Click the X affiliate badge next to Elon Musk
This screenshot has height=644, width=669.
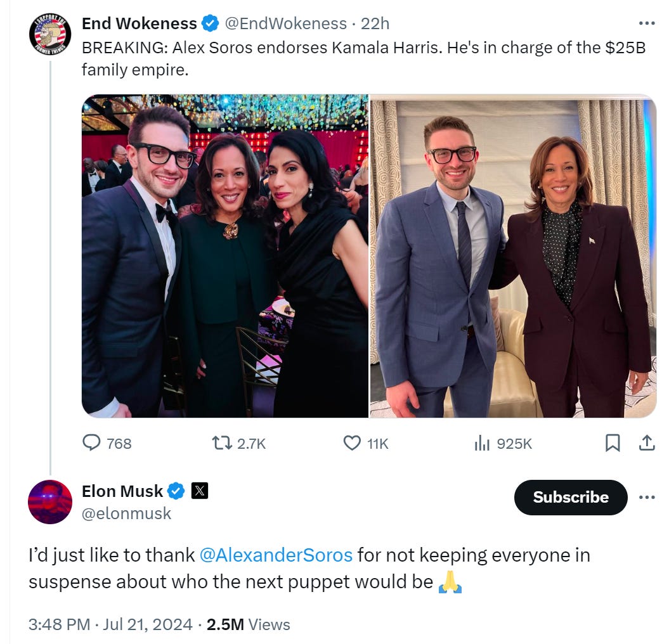tap(198, 490)
